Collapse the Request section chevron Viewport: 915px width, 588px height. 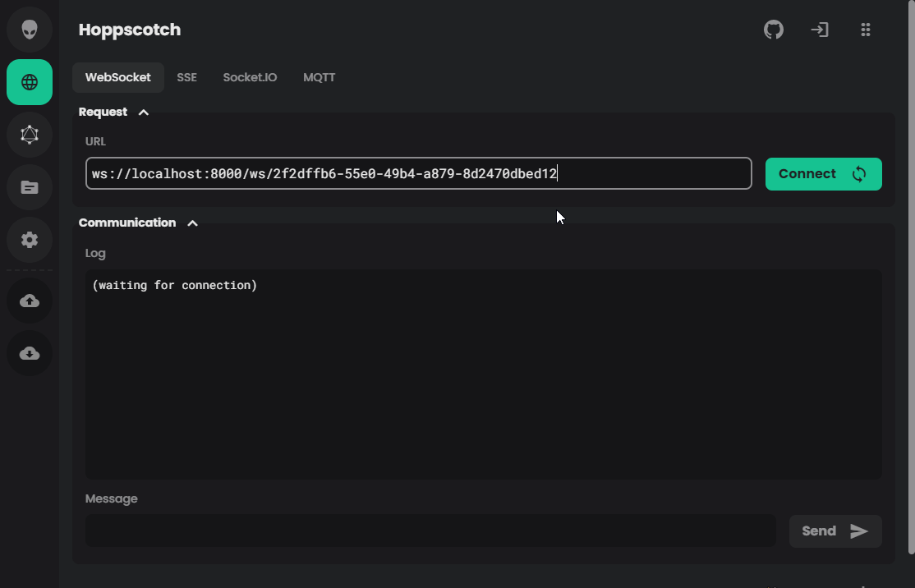(x=144, y=112)
